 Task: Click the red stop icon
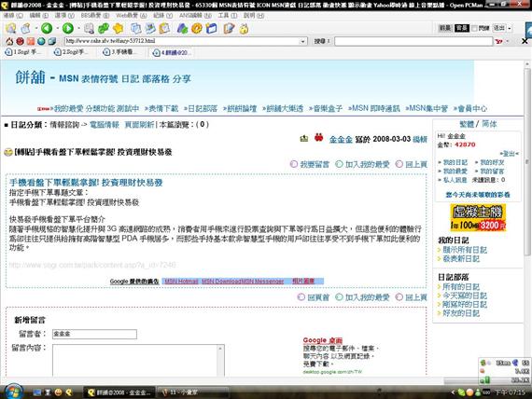(20, 41)
